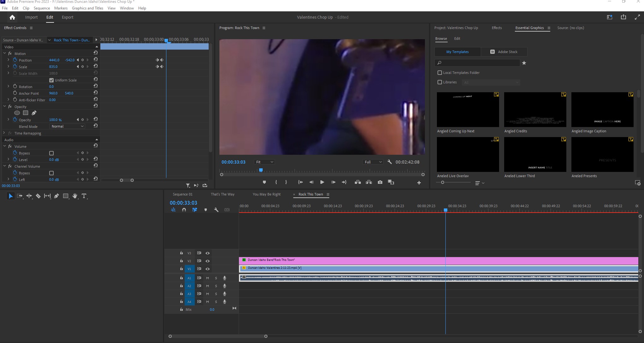Open the playback resolution dropdown set to Full
The width and height of the screenshot is (644, 343).
tap(373, 162)
